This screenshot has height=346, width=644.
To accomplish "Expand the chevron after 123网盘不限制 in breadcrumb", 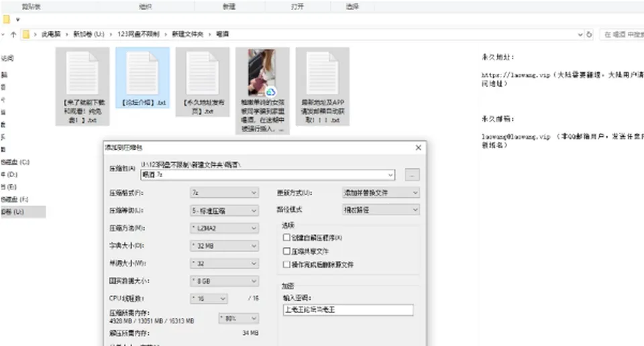I will click(x=166, y=34).
